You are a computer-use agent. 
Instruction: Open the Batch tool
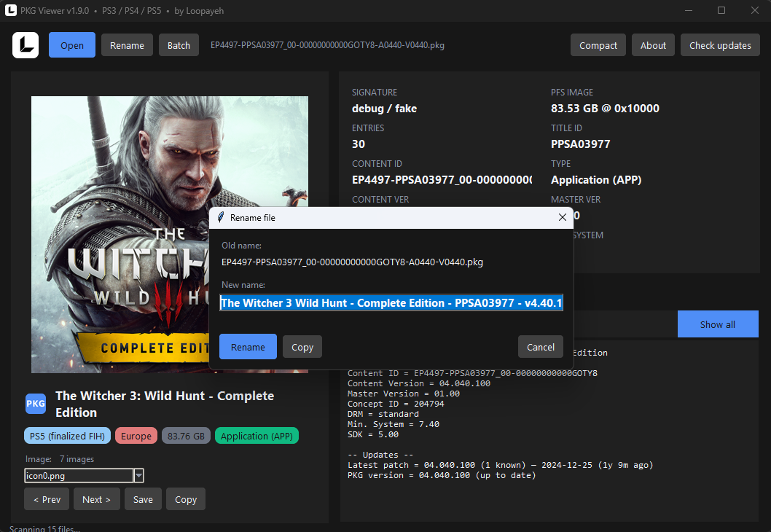(179, 45)
